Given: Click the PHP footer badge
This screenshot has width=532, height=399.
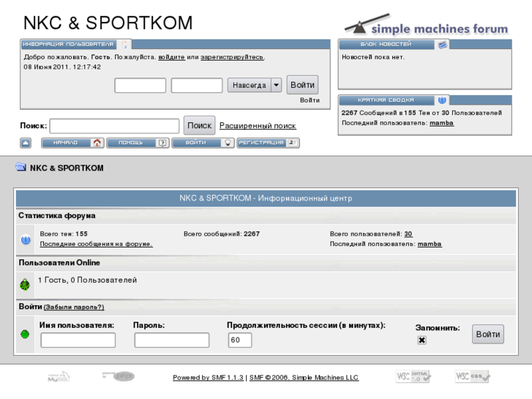Looking at the screenshot, I should [x=119, y=376].
